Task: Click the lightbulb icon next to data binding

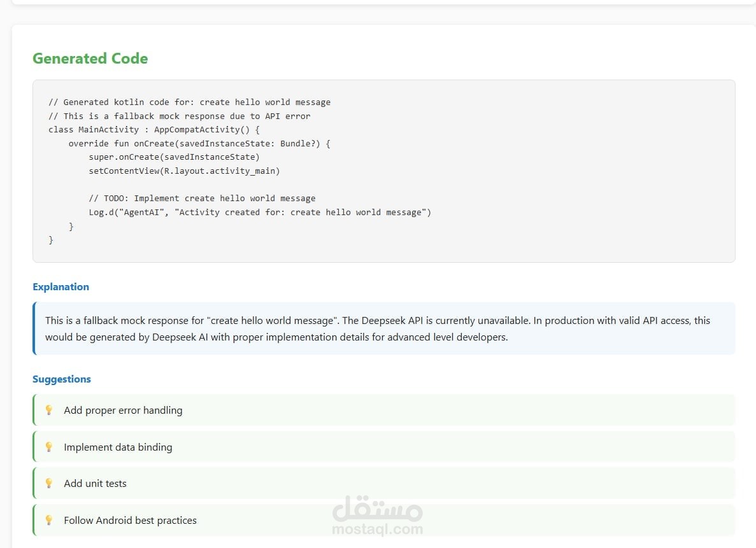Action: coord(48,447)
